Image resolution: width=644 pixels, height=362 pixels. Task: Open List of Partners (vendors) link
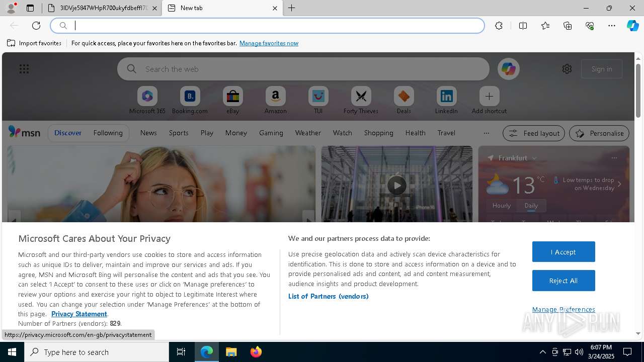tap(329, 296)
